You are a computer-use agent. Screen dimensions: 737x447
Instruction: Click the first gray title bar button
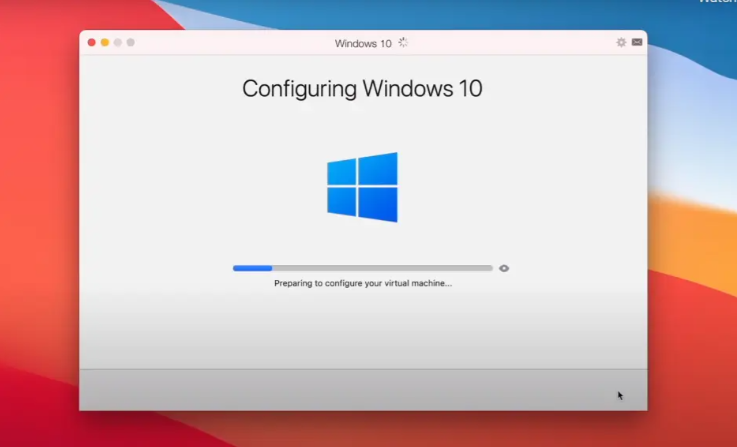[118, 43]
